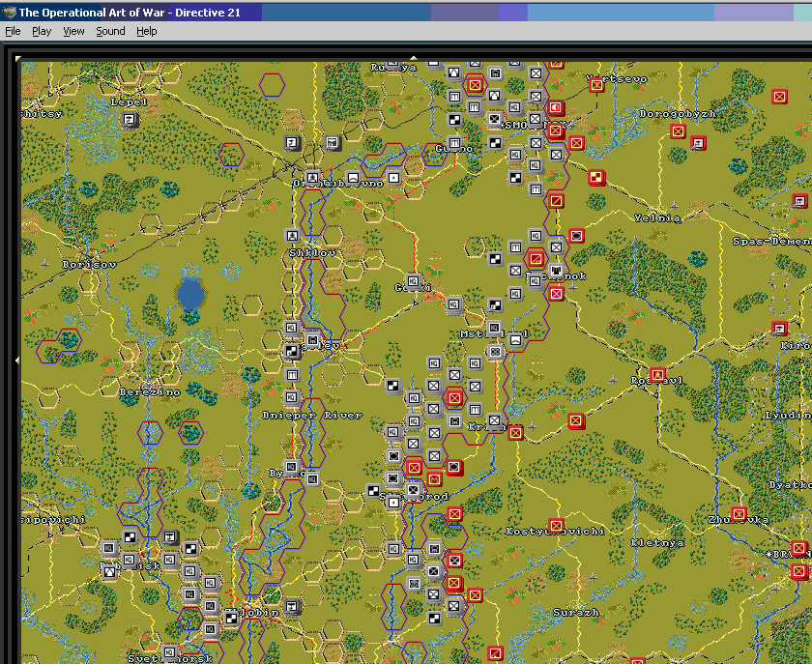Select the gray HQ unit at Gorki
This screenshot has width=812, height=664.
point(414,281)
